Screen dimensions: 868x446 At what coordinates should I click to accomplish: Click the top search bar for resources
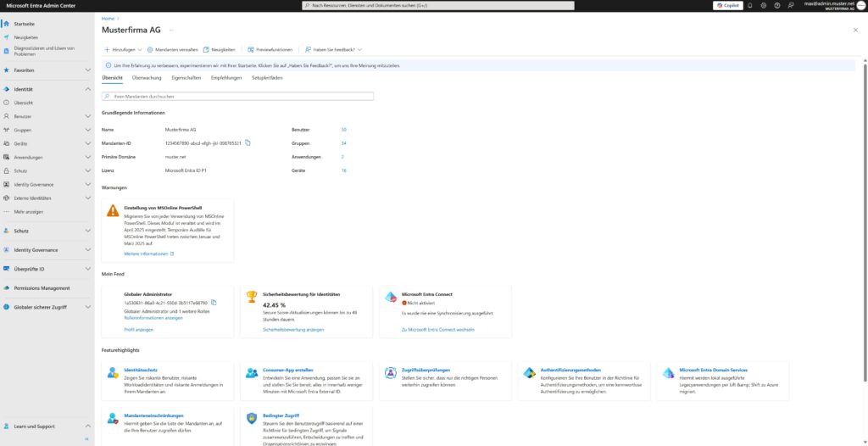[438, 5]
